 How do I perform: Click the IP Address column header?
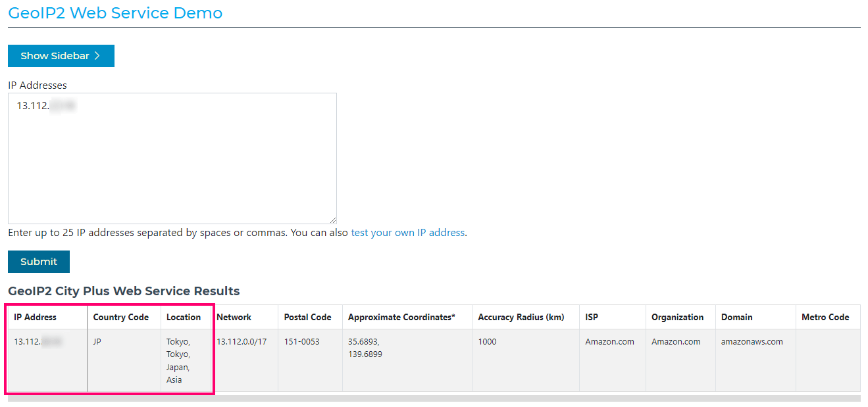pos(47,317)
